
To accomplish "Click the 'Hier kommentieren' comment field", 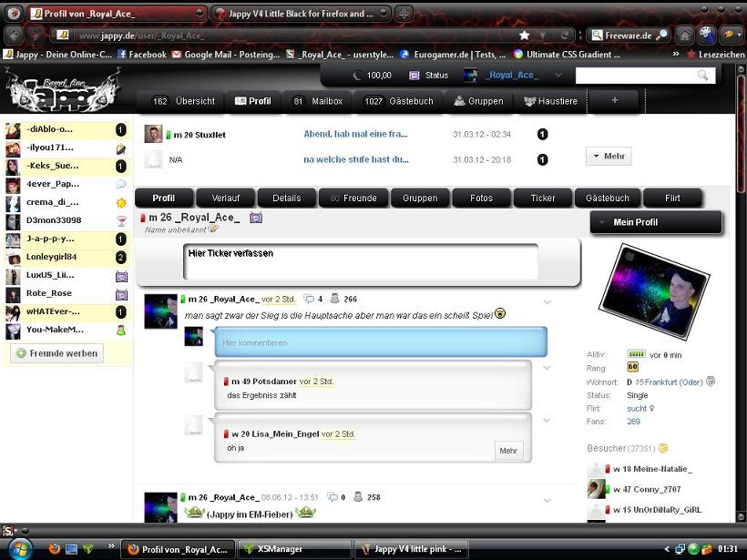I will [381, 342].
